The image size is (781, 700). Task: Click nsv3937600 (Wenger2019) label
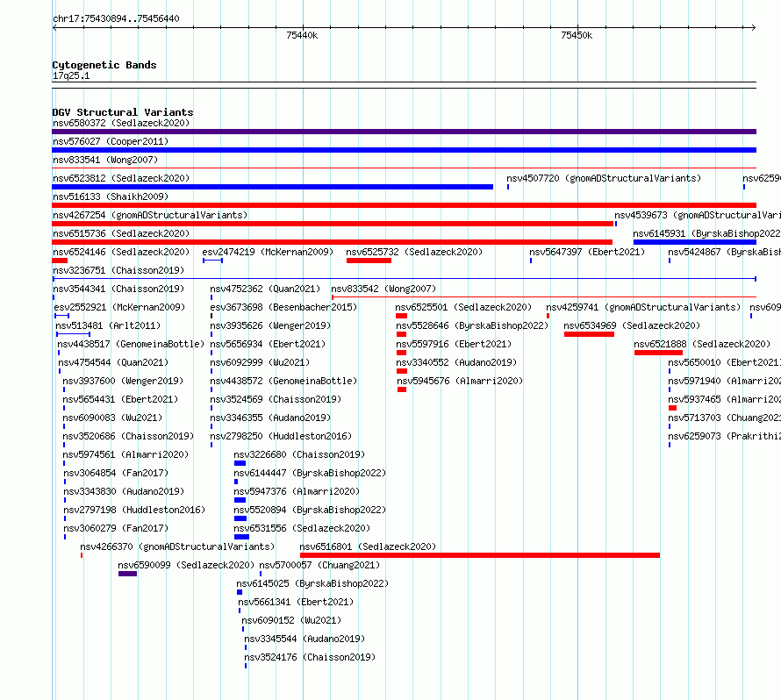(123, 381)
